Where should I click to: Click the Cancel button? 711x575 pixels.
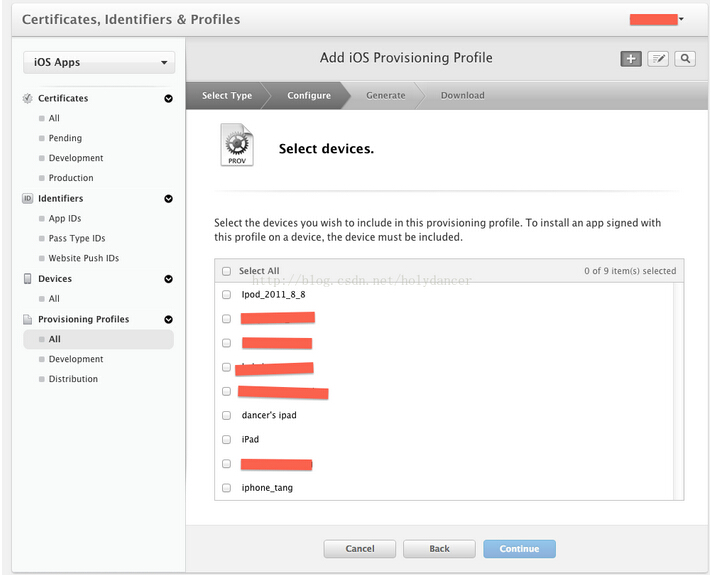click(x=360, y=549)
